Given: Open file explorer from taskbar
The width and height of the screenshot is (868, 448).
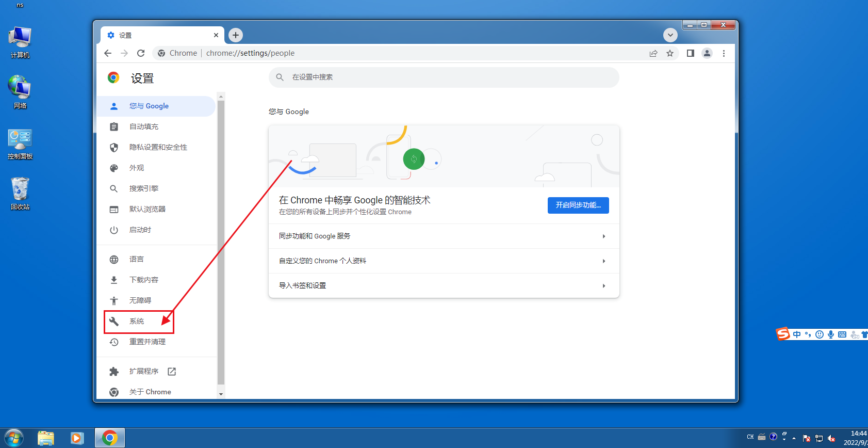Looking at the screenshot, I should 46,438.
